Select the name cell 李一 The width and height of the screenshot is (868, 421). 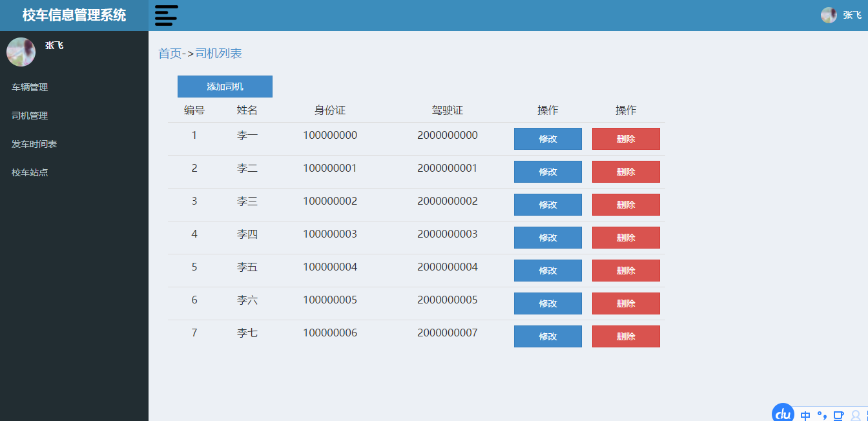point(247,135)
